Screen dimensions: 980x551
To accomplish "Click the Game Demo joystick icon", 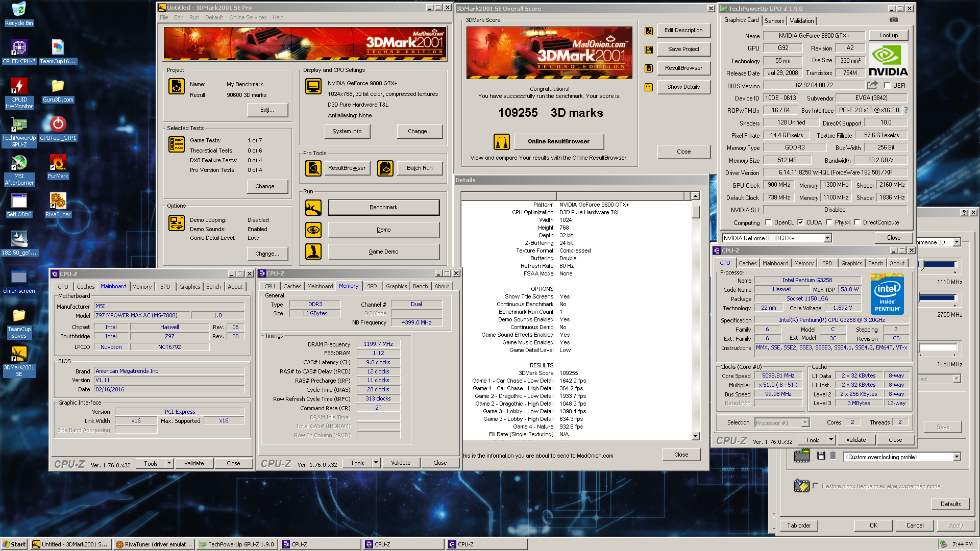I will 313,252.
